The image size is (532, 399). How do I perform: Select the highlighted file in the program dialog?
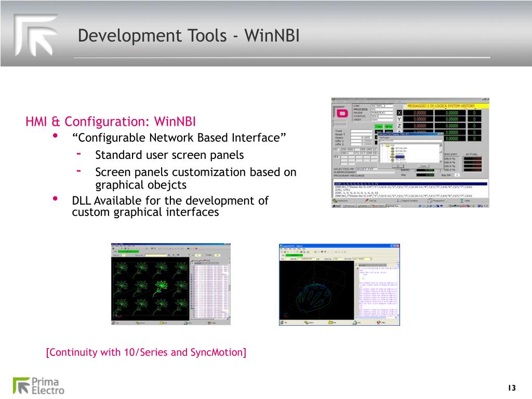tap(400, 157)
